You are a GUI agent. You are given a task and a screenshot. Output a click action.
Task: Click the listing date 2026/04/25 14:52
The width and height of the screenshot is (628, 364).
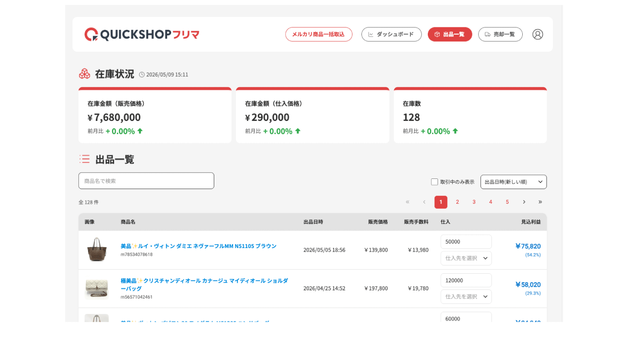click(324, 289)
